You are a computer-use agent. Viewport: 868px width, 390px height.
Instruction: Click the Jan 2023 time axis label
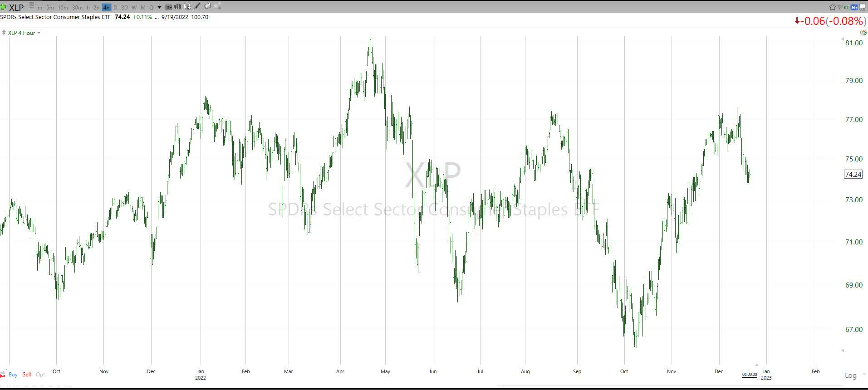(766, 374)
